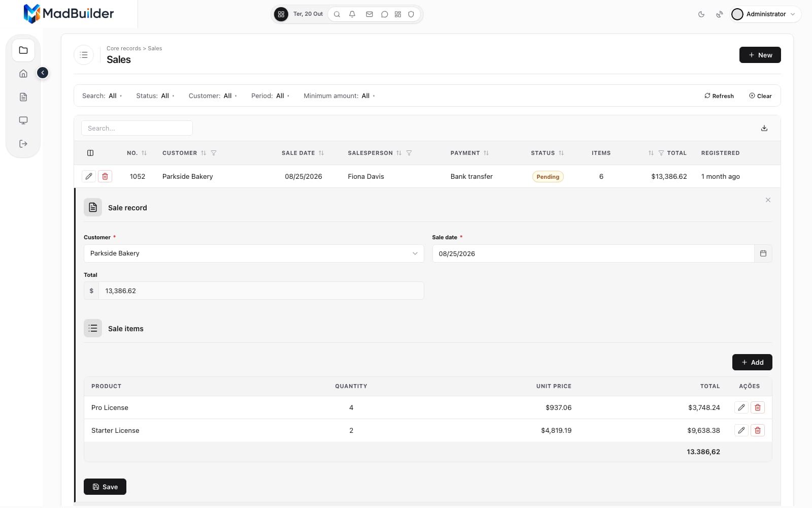Viewport: 812px width, 508px height.
Task: Open notifications bell icon
Action: [352, 14]
